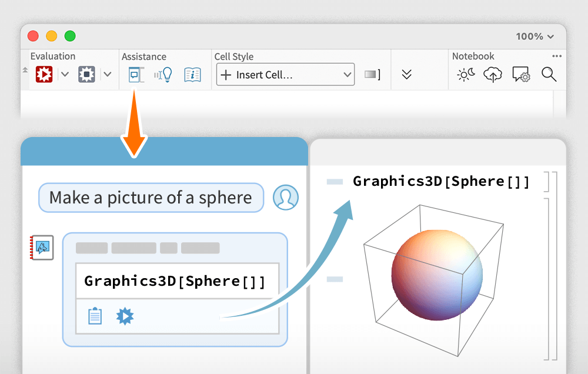Expand the Evaluate button dropdown arrow
Viewport: 588px width, 374px height.
tap(65, 74)
